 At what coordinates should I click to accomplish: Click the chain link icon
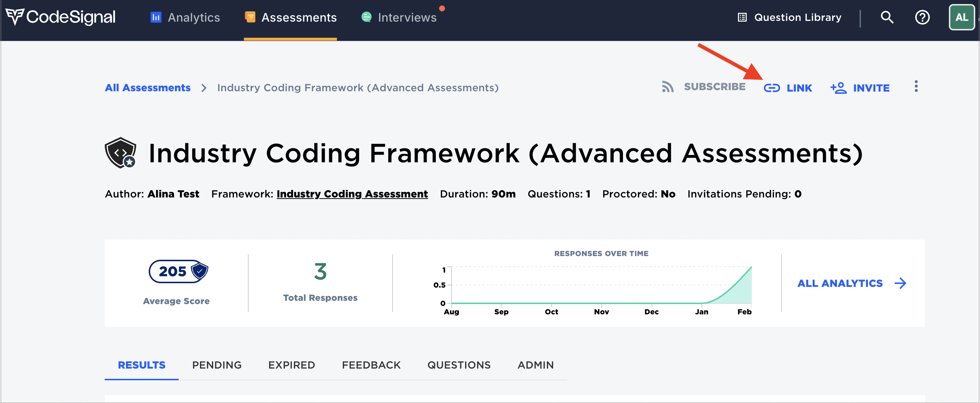click(772, 88)
